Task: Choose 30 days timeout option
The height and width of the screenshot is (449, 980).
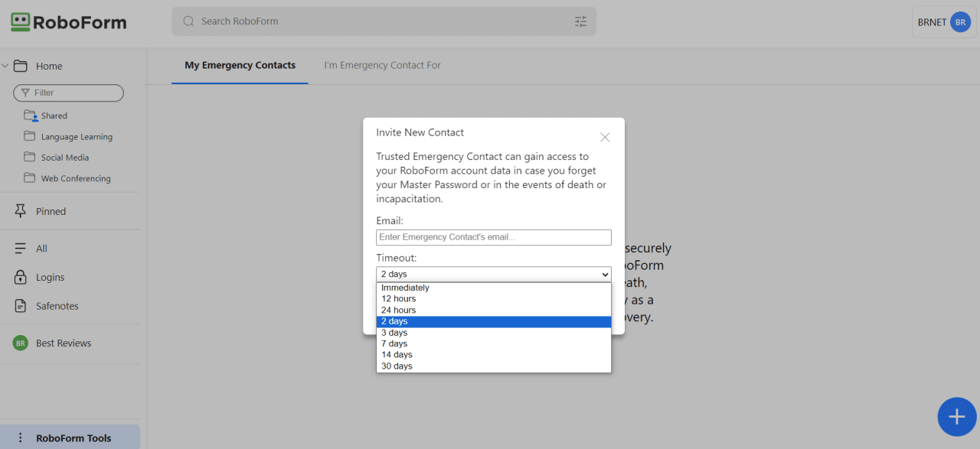Action: coord(397,366)
